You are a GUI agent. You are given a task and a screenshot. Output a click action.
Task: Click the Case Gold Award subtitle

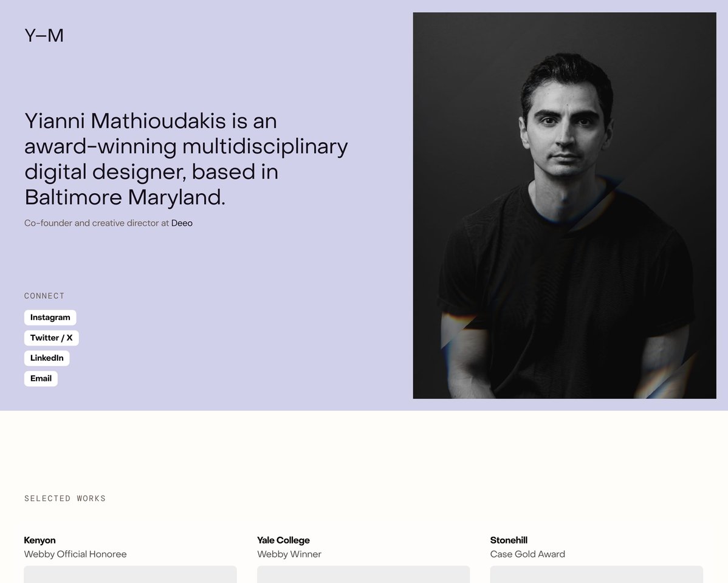pyautogui.click(x=527, y=554)
